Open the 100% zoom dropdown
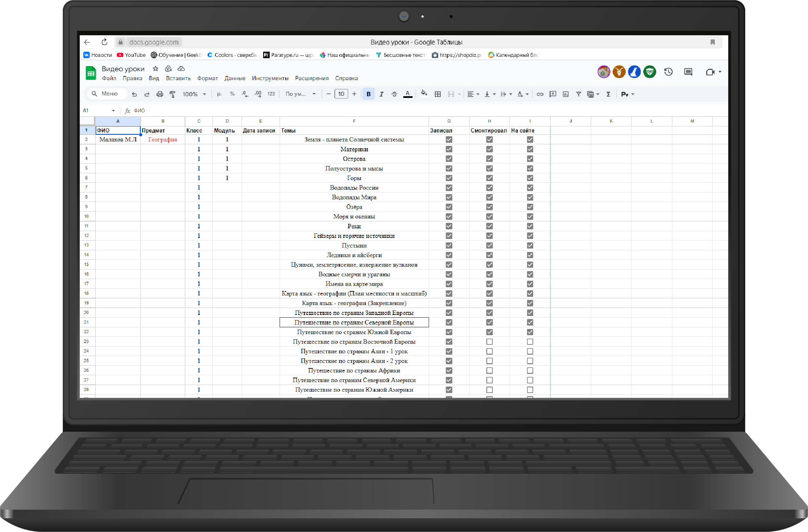Viewport: 808px width, 532px height. [x=194, y=94]
